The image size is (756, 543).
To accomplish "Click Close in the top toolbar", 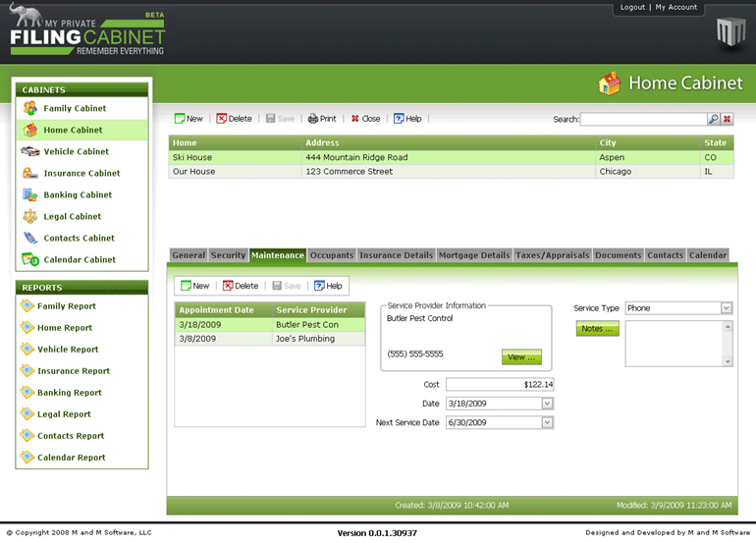I will 366,119.
